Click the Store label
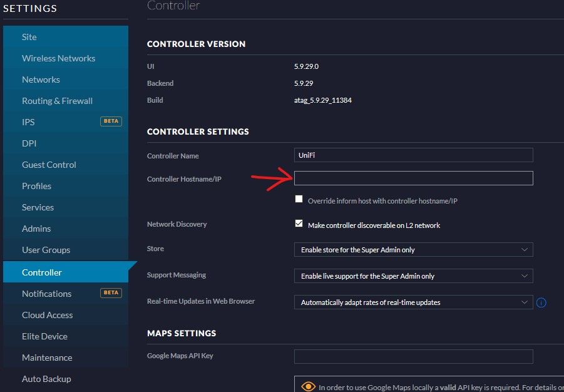The height and width of the screenshot is (392, 564). (x=155, y=249)
